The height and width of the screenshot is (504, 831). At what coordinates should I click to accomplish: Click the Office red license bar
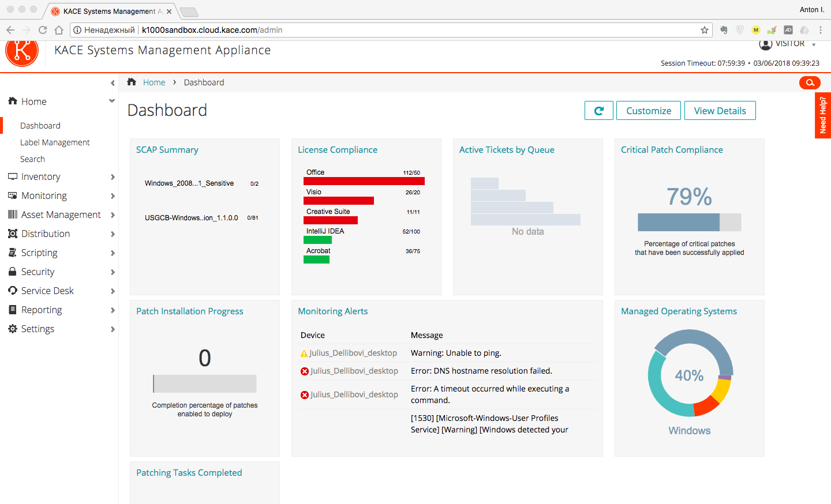[364, 181]
